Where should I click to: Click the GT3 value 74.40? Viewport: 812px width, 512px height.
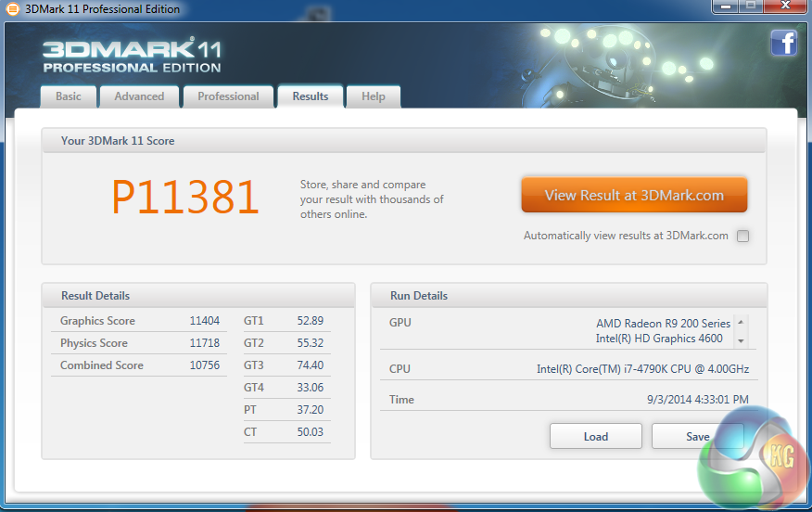[311, 365]
